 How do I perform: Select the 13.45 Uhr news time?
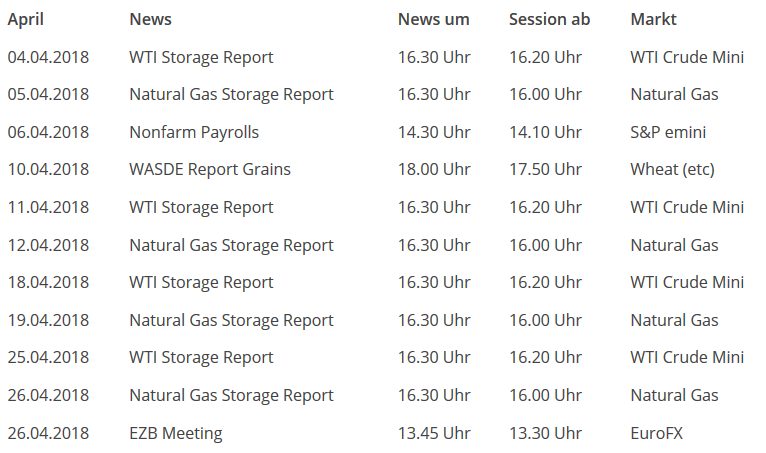pos(434,433)
